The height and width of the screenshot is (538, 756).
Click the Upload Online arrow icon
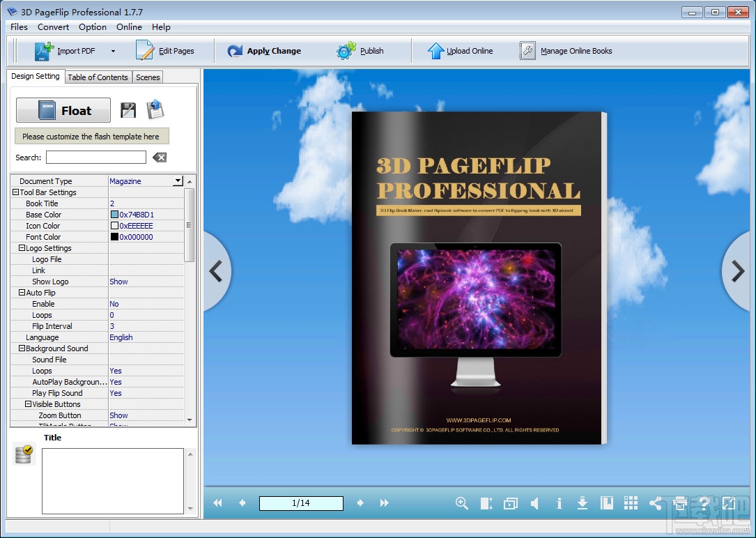pos(435,51)
